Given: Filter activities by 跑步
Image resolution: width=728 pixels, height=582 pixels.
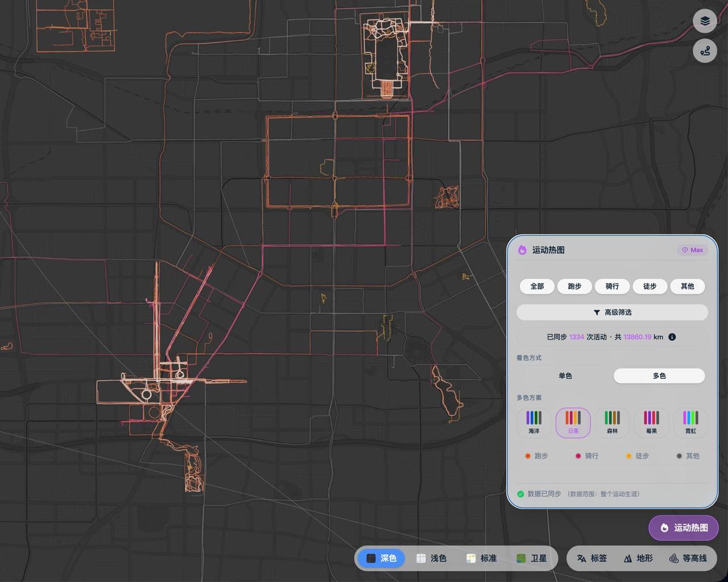Looking at the screenshot, I should pos(574,286).
